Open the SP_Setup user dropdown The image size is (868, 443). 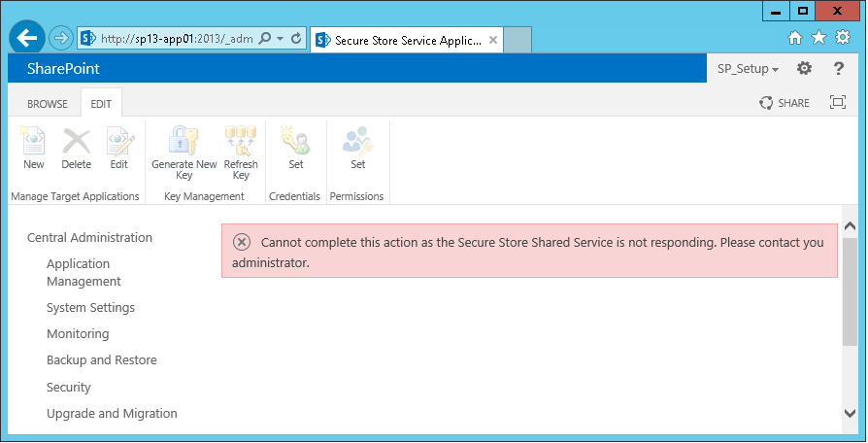(748, 69)
